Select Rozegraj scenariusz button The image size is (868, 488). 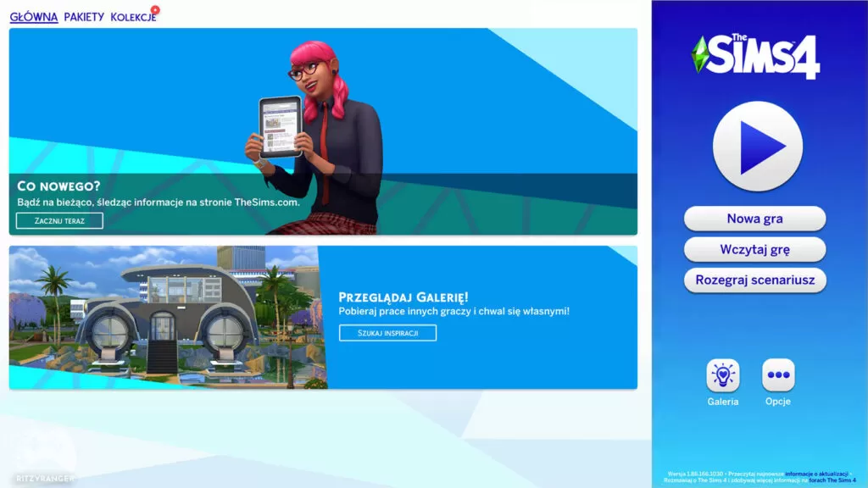click(x=754, y=280)
